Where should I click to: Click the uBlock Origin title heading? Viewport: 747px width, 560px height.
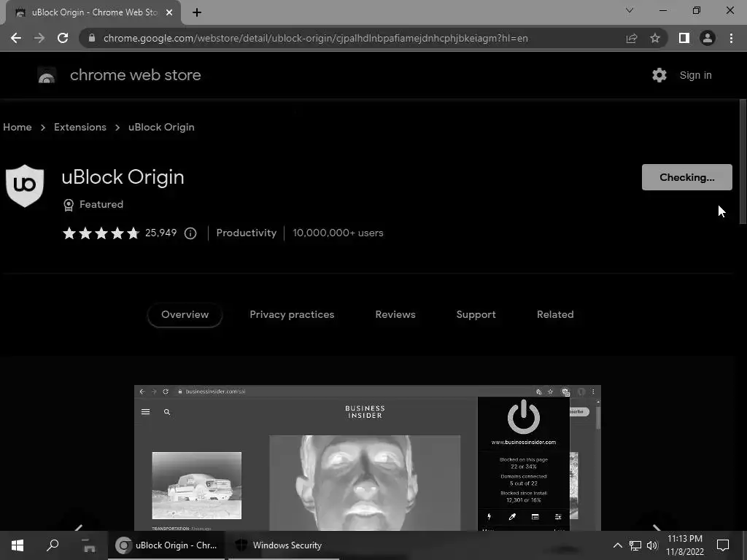click(x=123, y=177)
